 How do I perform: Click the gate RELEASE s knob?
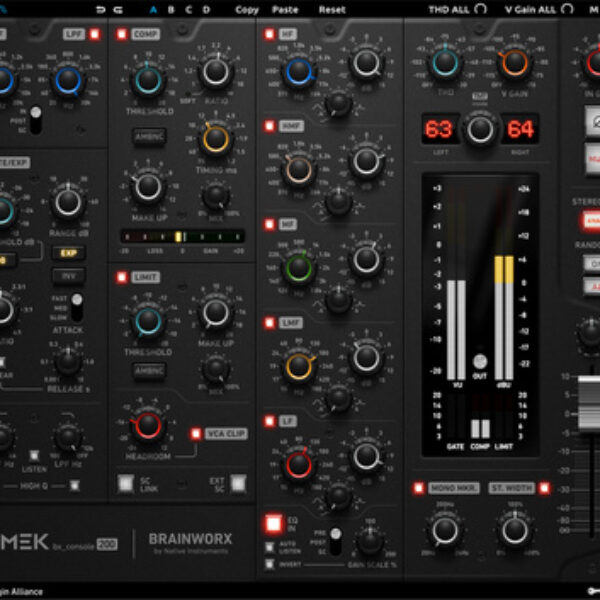click(68, 362)
